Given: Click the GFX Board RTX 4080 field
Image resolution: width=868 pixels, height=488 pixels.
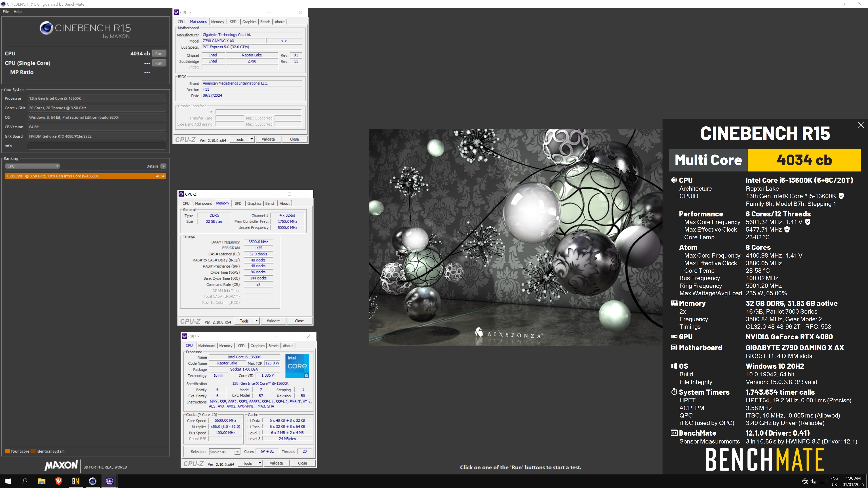Looking at the screenshot, I should tap(97, 136).
